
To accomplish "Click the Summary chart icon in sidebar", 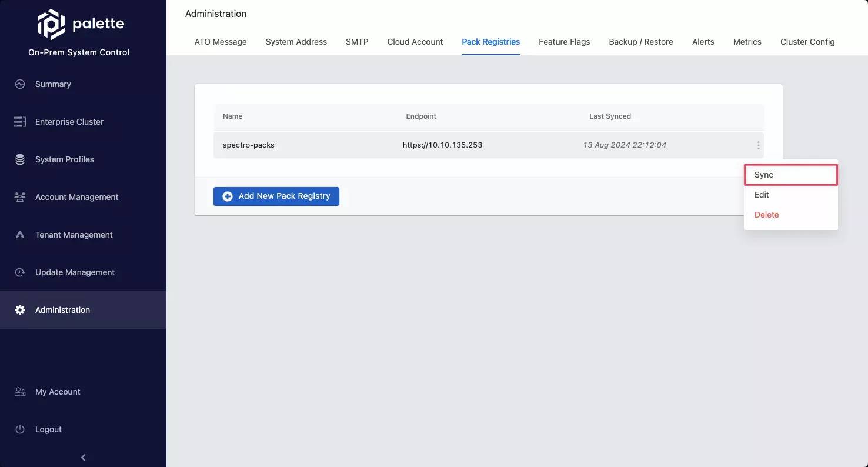I will coord(20,84).
